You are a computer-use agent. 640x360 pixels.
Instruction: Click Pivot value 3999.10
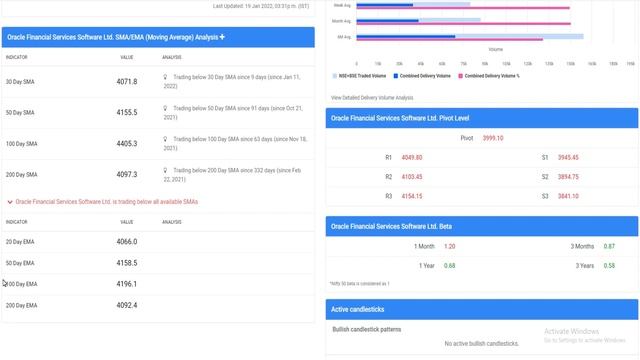pos(493,138)
